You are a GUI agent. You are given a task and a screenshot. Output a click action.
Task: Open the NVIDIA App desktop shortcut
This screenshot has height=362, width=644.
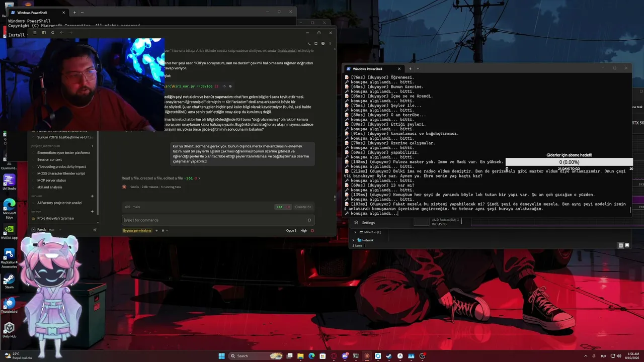(9, 232)
